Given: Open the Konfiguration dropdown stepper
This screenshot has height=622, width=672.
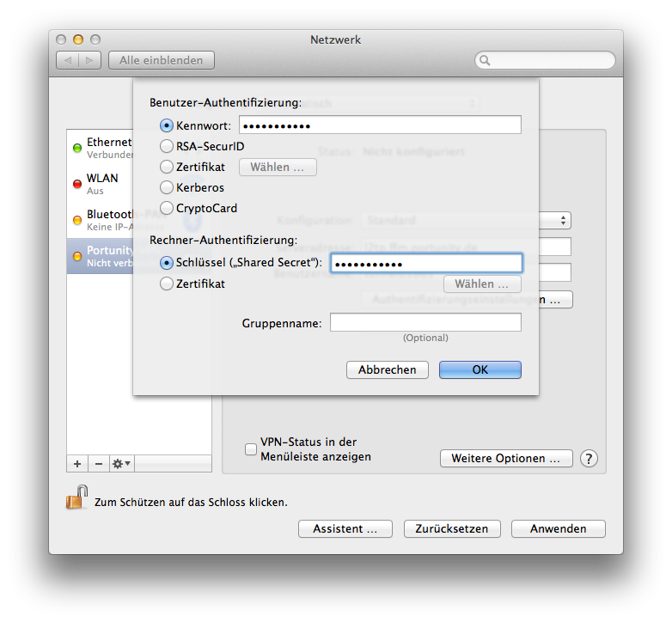Looking at the screenshot, I should pyautogui.click(x=564, y=220).
